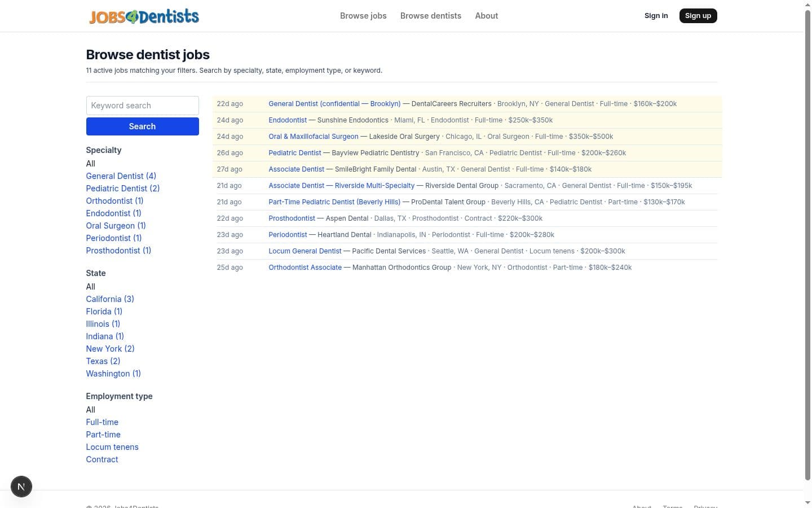
Task: Click Sign in
Action: (656, 16)
